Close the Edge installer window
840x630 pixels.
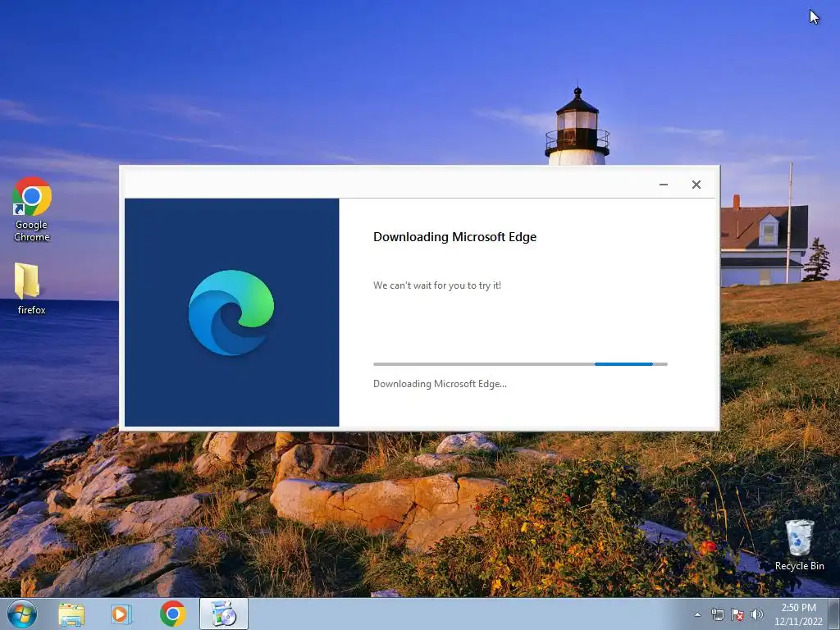coord(696,185)
